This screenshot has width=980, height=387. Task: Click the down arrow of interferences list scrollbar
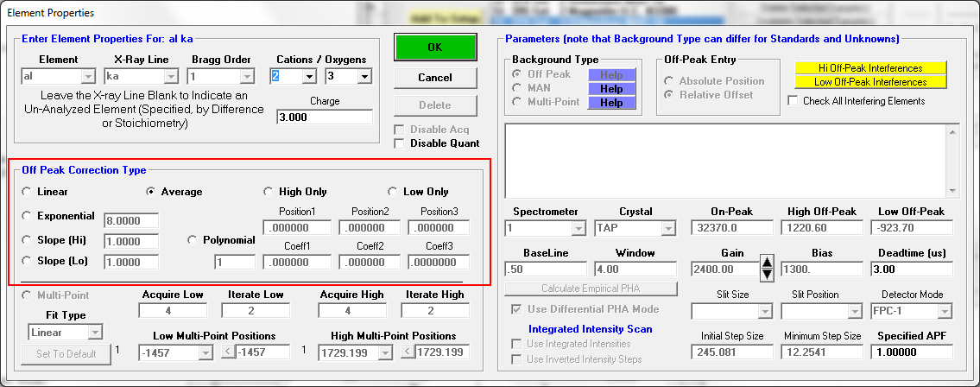[952, 191]
